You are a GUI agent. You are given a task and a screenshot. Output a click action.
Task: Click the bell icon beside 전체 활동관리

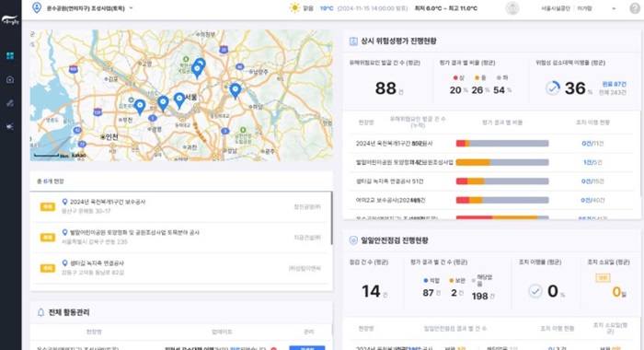(40, 312)
